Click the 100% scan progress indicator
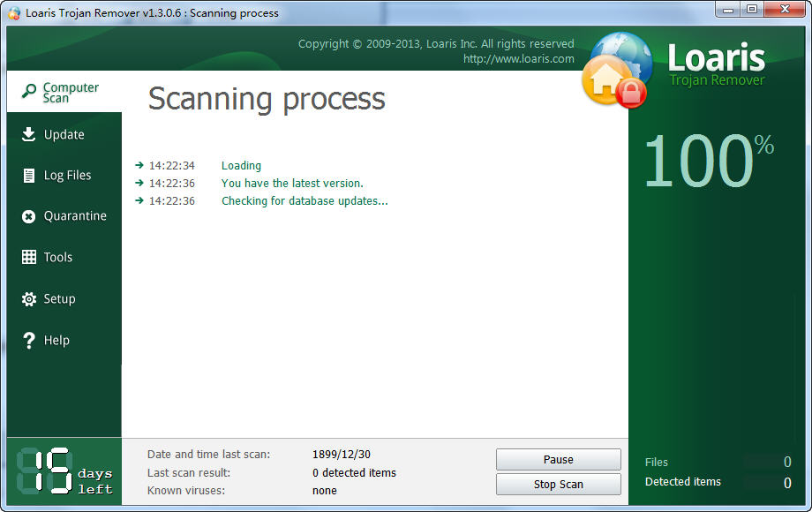The width and height of the screenshot is (812, 512). coord(711,161)
